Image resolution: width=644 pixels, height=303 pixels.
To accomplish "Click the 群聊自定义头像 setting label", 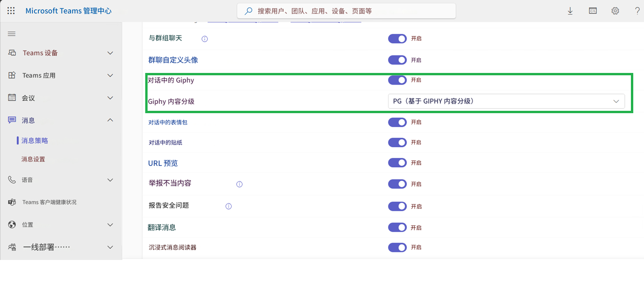I will click(x=173, y=60).
